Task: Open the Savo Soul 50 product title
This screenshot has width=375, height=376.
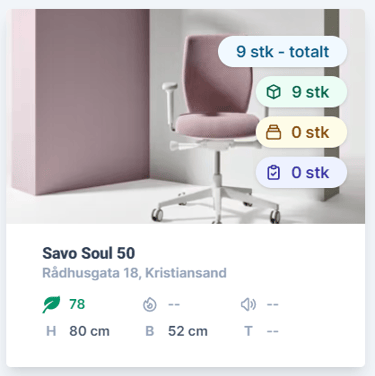Action: [89, 253]
